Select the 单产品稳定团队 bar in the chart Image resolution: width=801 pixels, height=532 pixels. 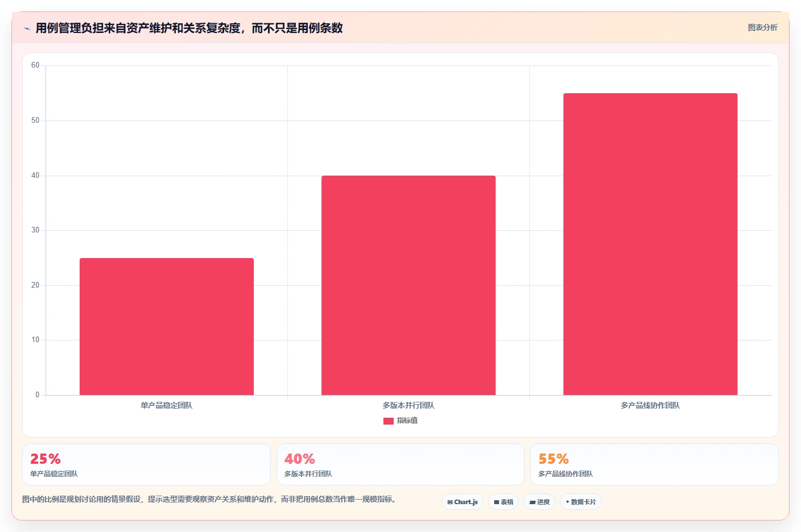[x=167, y=327]
